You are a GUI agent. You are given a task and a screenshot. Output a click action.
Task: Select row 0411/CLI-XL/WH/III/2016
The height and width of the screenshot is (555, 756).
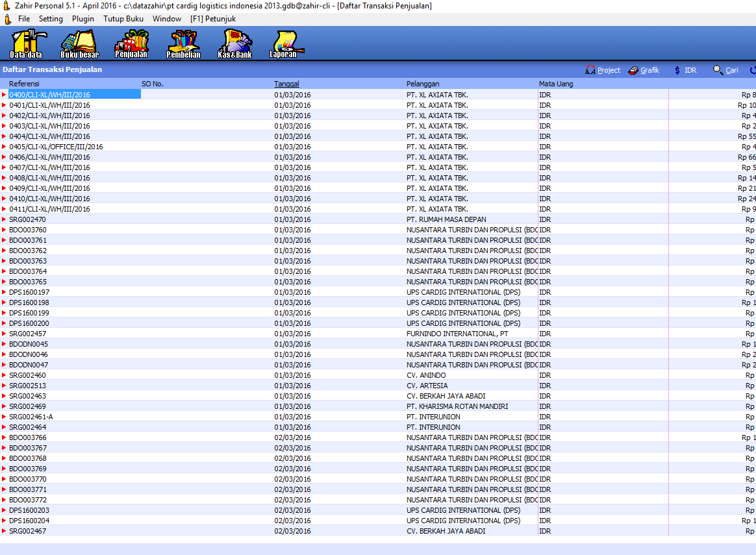click(x=378, y=209)
